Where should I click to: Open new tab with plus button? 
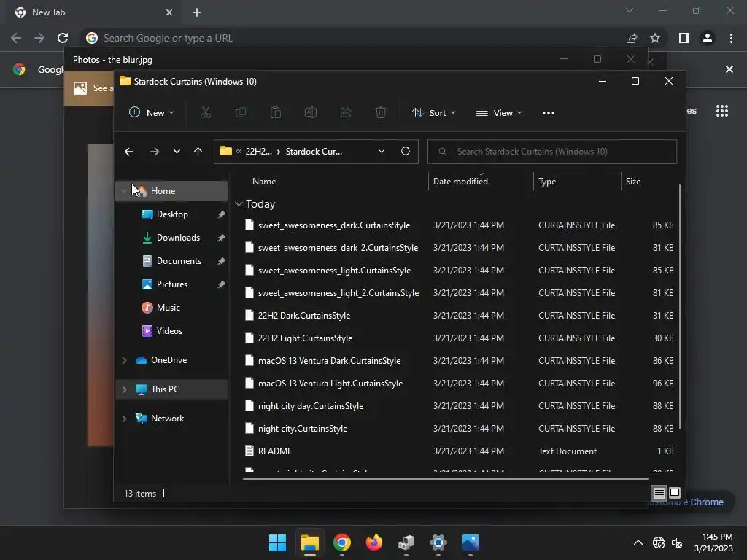197,12
